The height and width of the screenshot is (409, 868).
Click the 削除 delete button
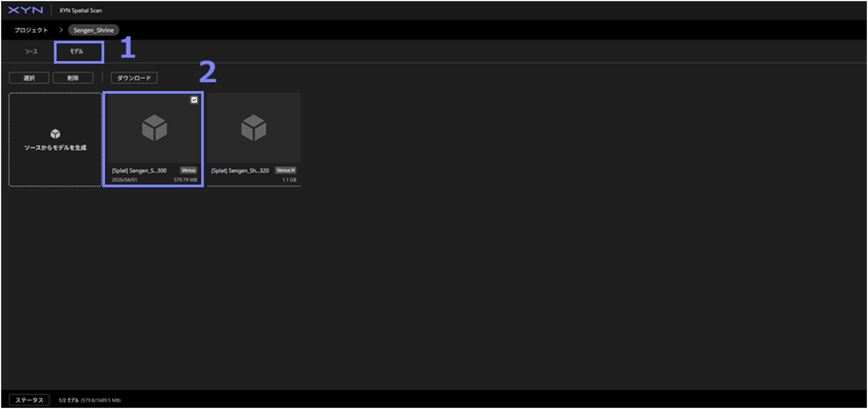pyautogui.click(x=73, y=78)
